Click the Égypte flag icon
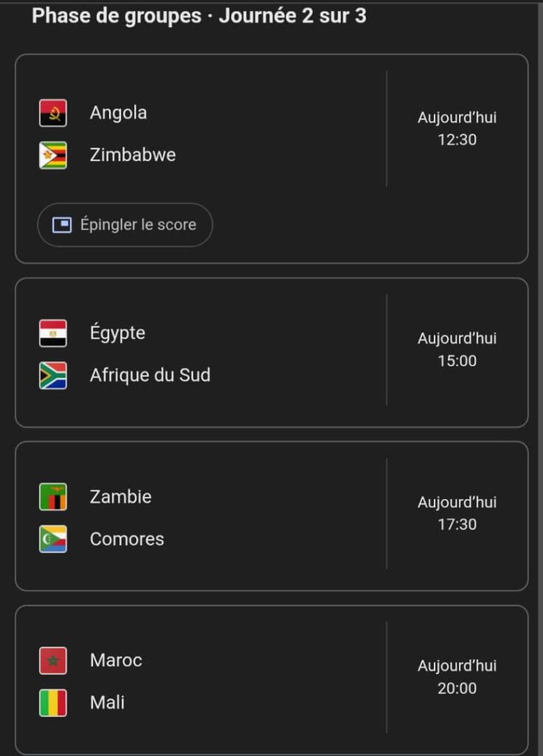Viewport: 543px width, 756px height. pyautogui.click(x=53, y=333)
